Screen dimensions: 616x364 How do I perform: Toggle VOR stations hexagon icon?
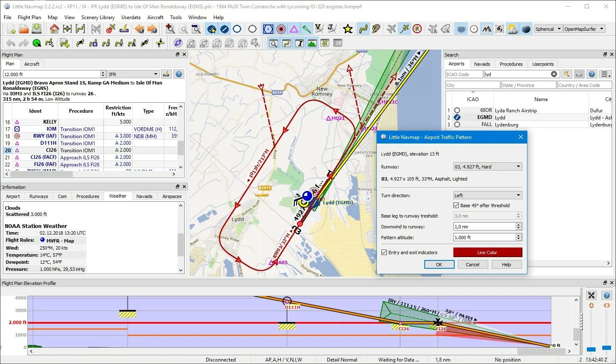coord(268,29)
